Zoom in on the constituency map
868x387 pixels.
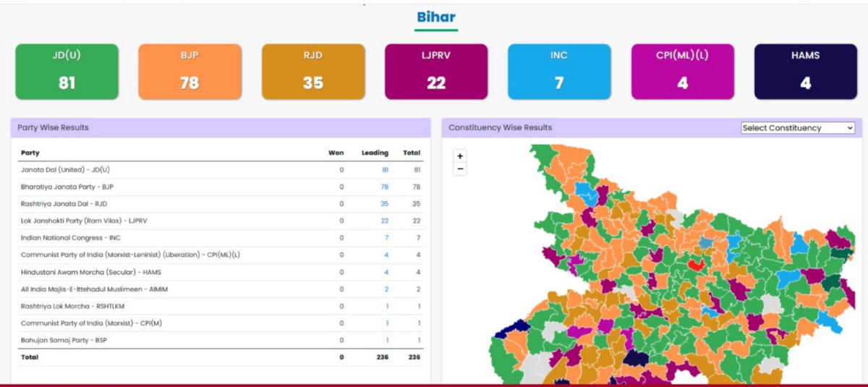tap(460, 156)
